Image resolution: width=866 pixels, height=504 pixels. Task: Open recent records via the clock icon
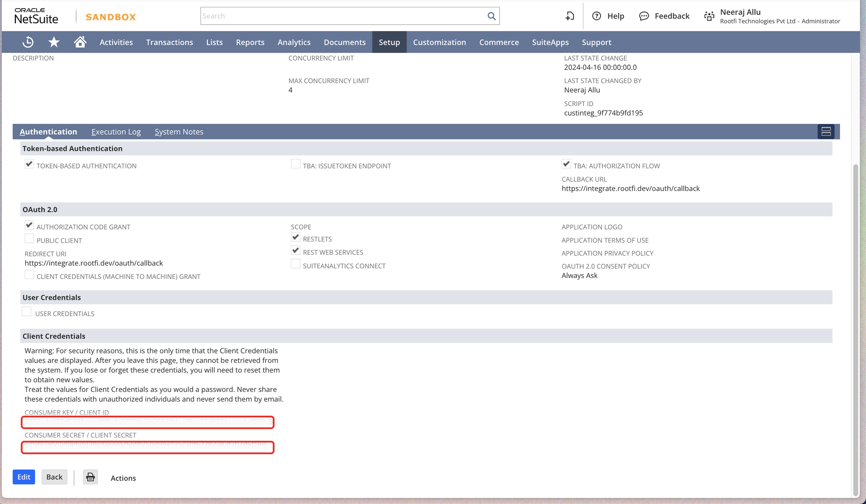click(28, 42)
